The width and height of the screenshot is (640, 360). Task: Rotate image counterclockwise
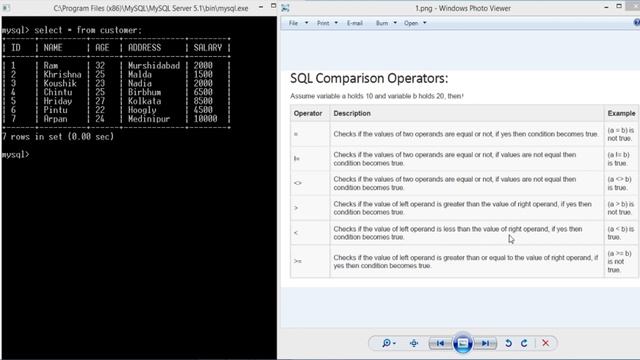(508, 343)
